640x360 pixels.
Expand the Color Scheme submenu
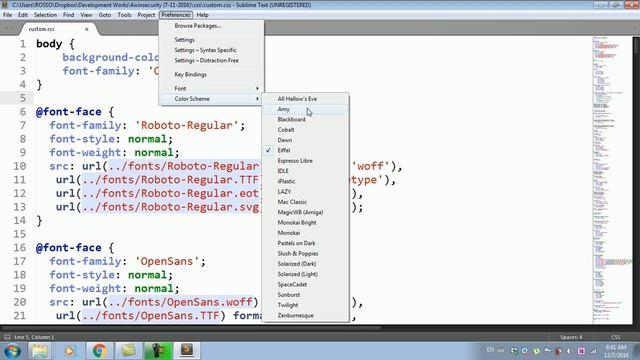(211, 99)
